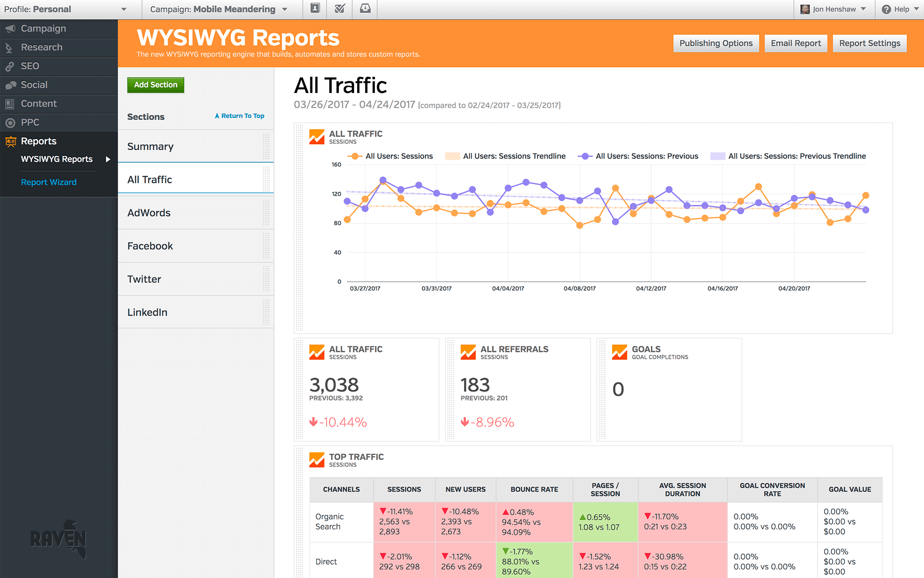Image resolution: width=924 pixels, height=578 pixels.
Task: Click Analytics icon on All Referrals widget
Action: [468, 352]
